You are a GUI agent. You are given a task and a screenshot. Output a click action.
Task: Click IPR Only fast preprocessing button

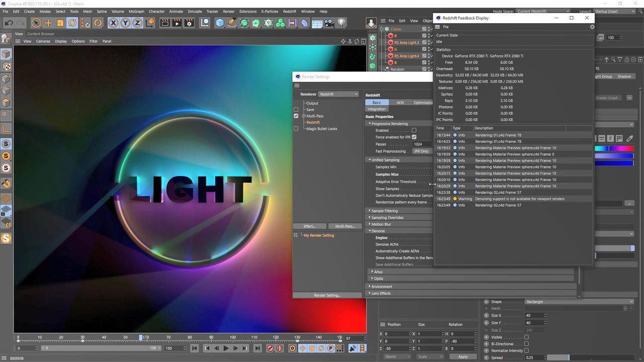(422, 151)
